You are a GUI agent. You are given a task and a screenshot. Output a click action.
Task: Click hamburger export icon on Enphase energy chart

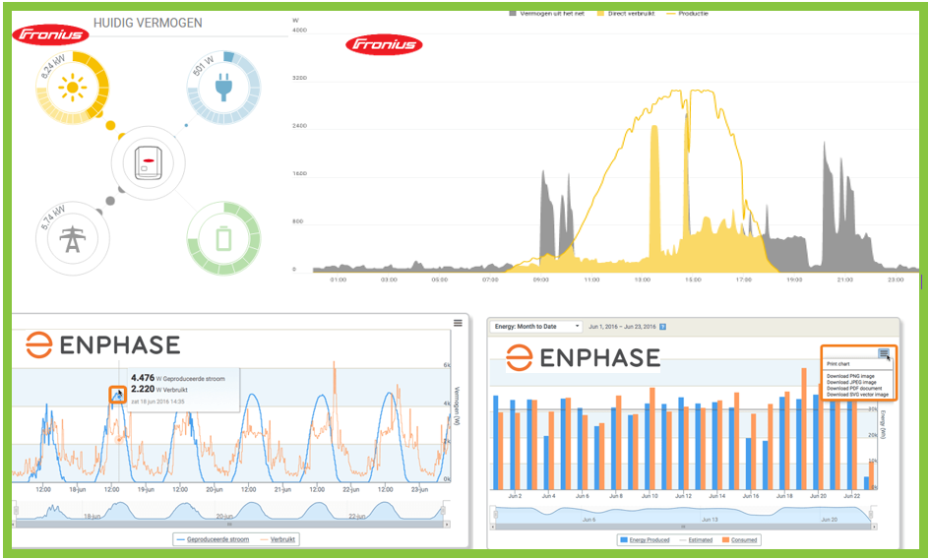coord(884,353)
